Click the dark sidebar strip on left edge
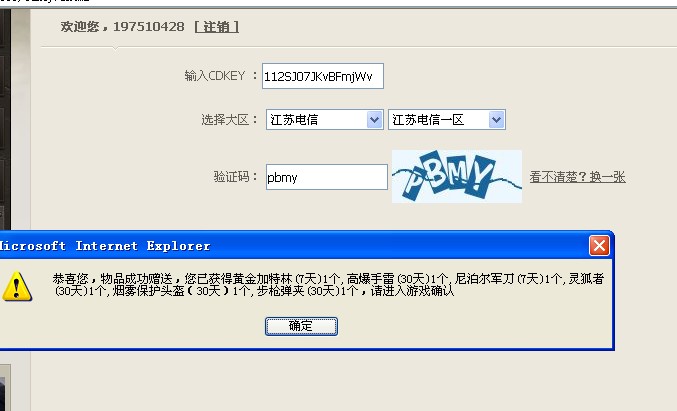 [5, 119]
